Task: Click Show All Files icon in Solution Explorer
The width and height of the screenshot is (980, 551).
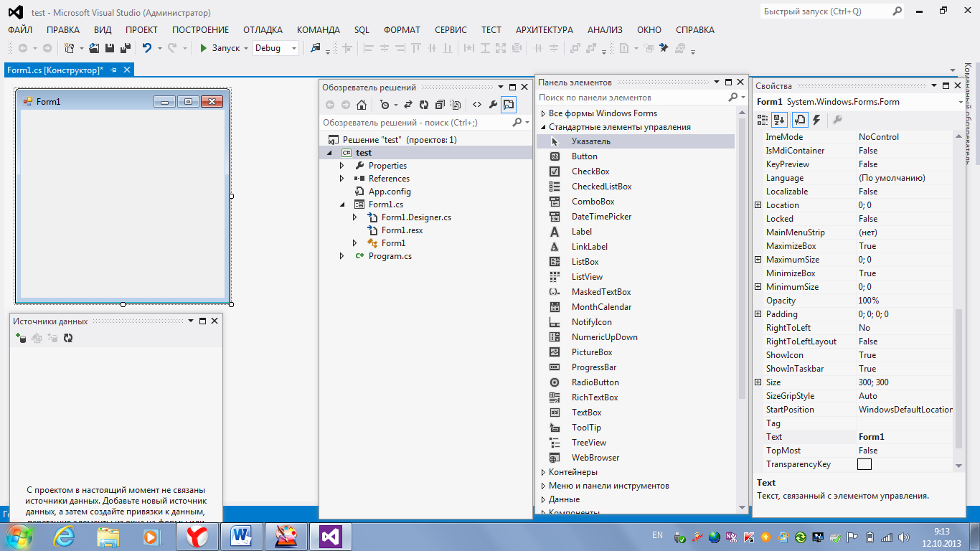Action: pyautogui.click(x=455, y=105)
